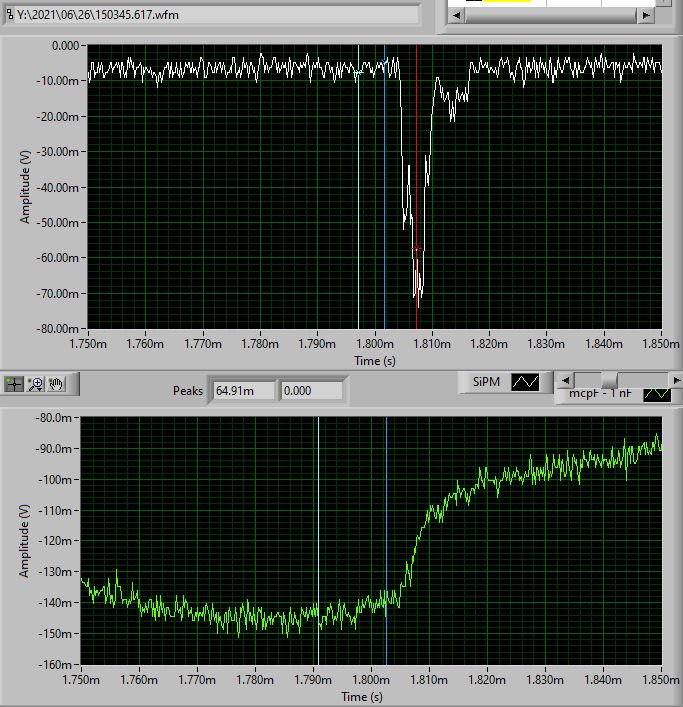683x707 pixels.
Task: Click left arrow of the top scrollbar
Action: click(454, 15)
